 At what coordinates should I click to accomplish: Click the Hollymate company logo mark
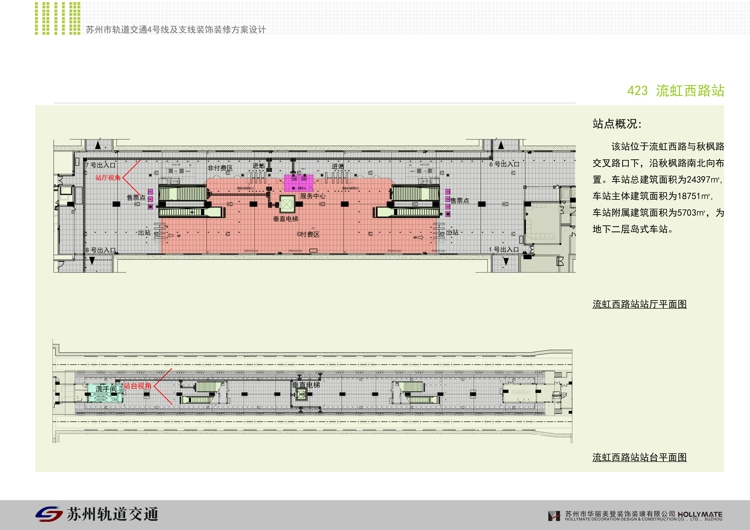click(554, 516)
